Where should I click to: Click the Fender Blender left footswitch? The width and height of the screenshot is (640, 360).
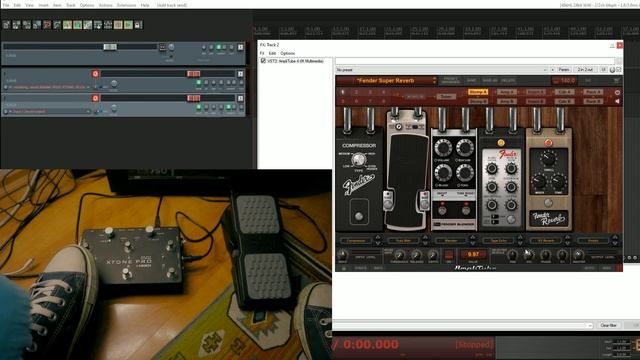point(442,210)
